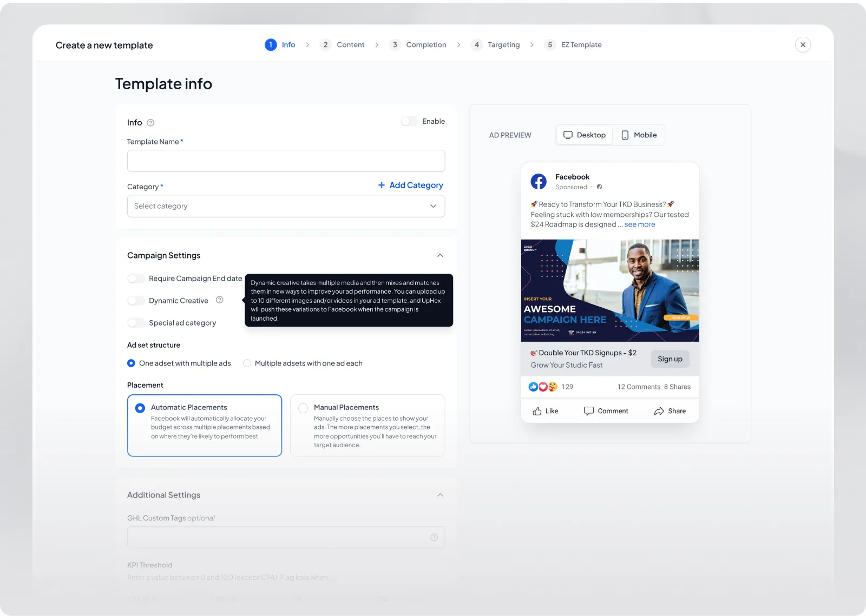Select the Manual Placements option
Screen dimensions: 866x616
click(368, 426)
